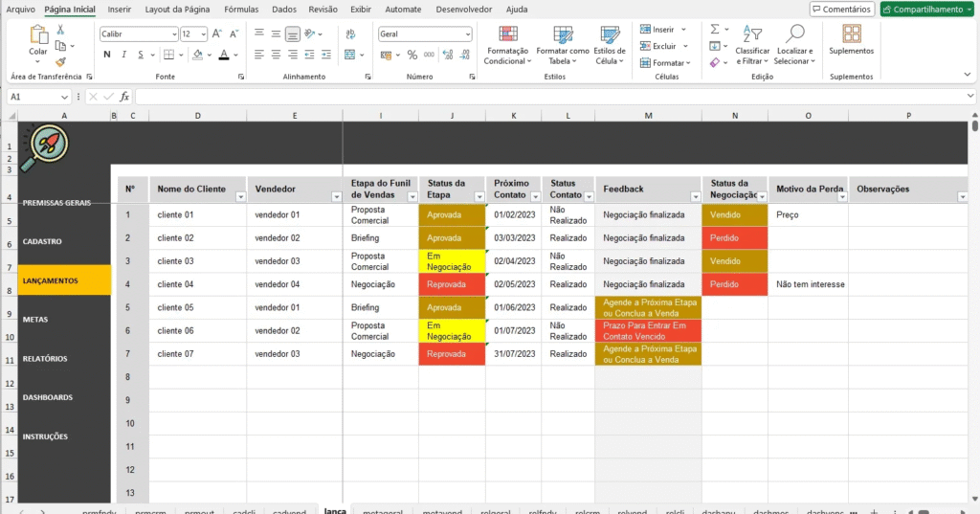Click the Cut scissors icon
This screenshot has height=514, width=980.
[60, 30]
